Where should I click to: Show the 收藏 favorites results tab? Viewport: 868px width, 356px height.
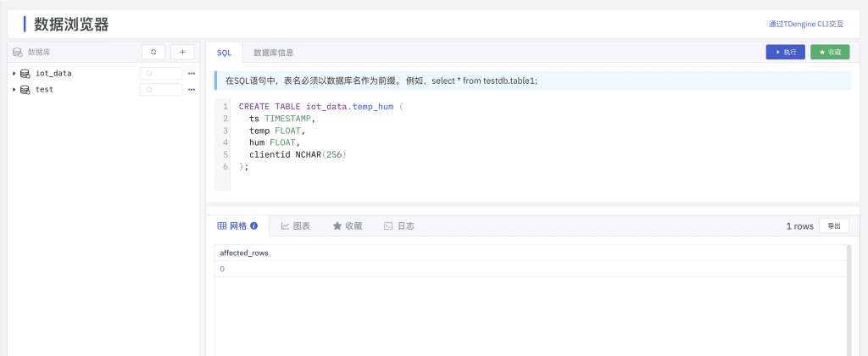coord(348,226)
